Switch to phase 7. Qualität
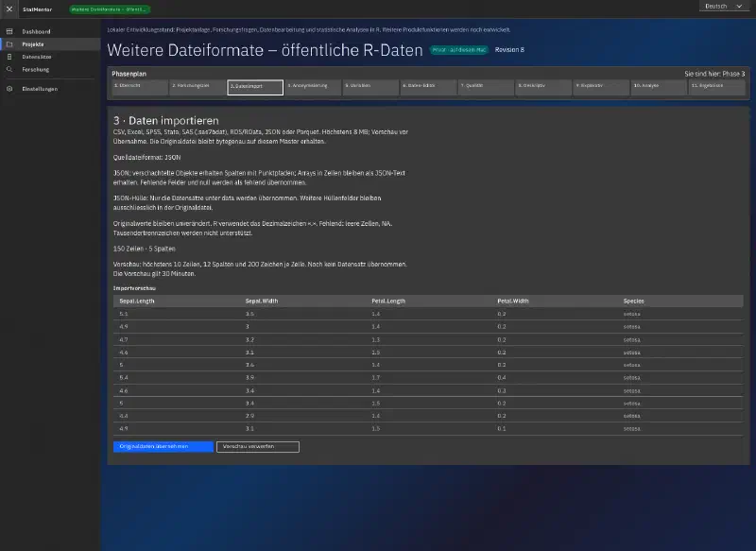This screenshot has width=756, height=551. tap(486, 87)
